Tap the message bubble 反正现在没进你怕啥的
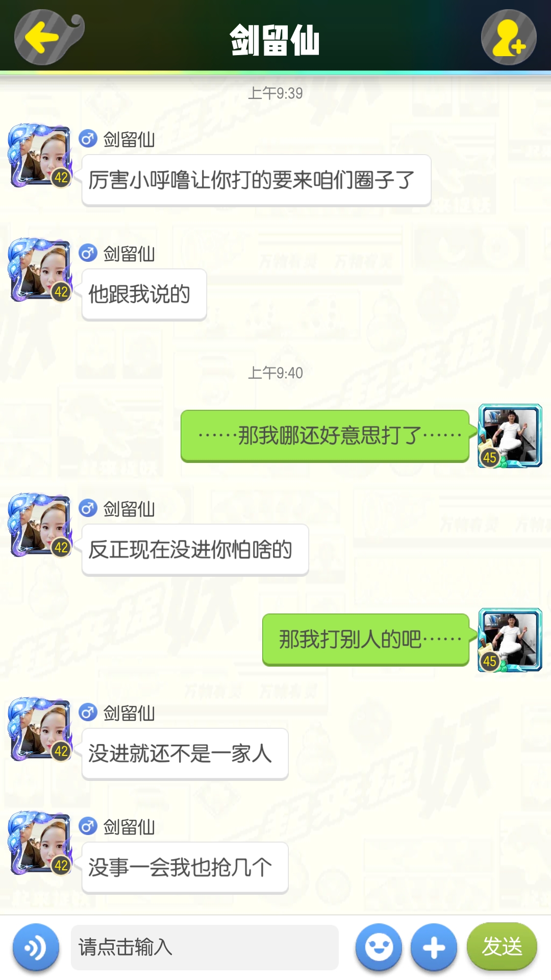Viewport: 551px width, 980px height. tap(195, 550)
